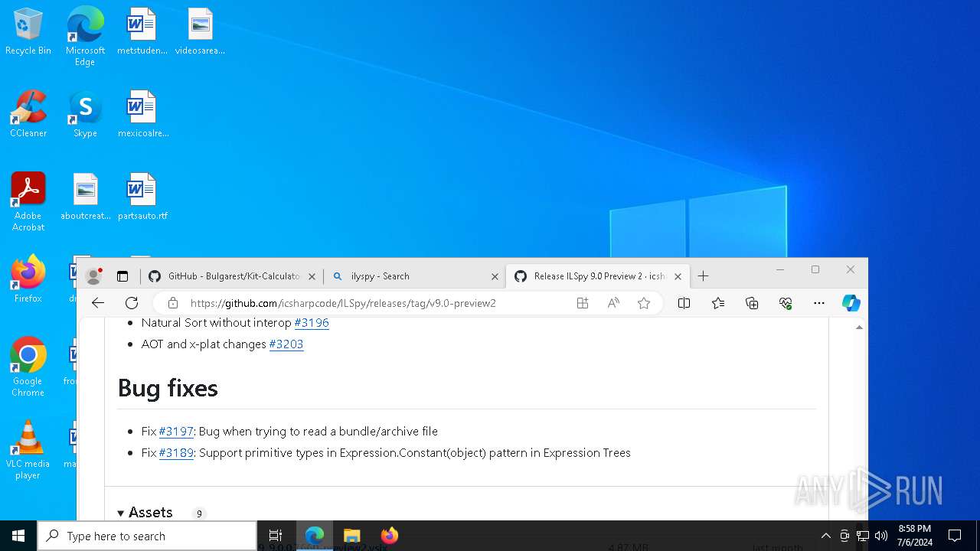The width and height of the screenshot is (980, 551).
Task: Open the volume control tray icon
Action: point(881,536)
